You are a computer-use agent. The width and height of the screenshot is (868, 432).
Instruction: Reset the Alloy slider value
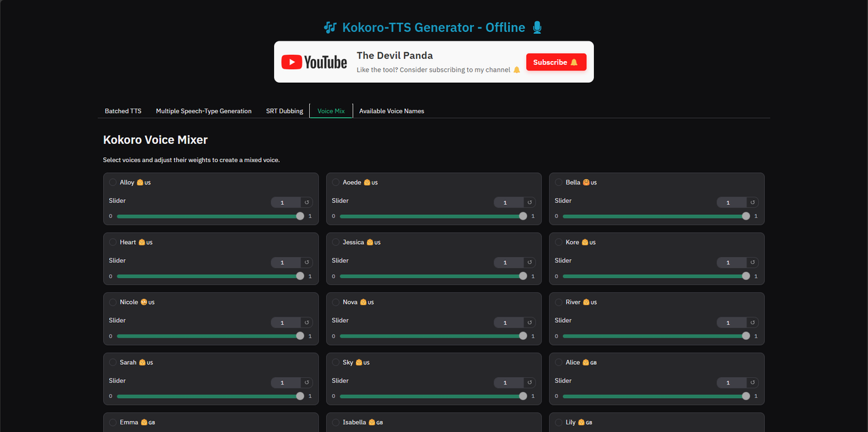click(307, 202)
